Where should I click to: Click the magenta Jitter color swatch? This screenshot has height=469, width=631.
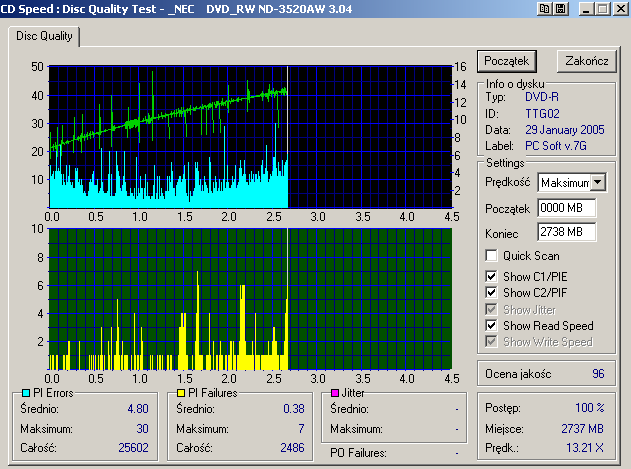(x=335, y=393)
